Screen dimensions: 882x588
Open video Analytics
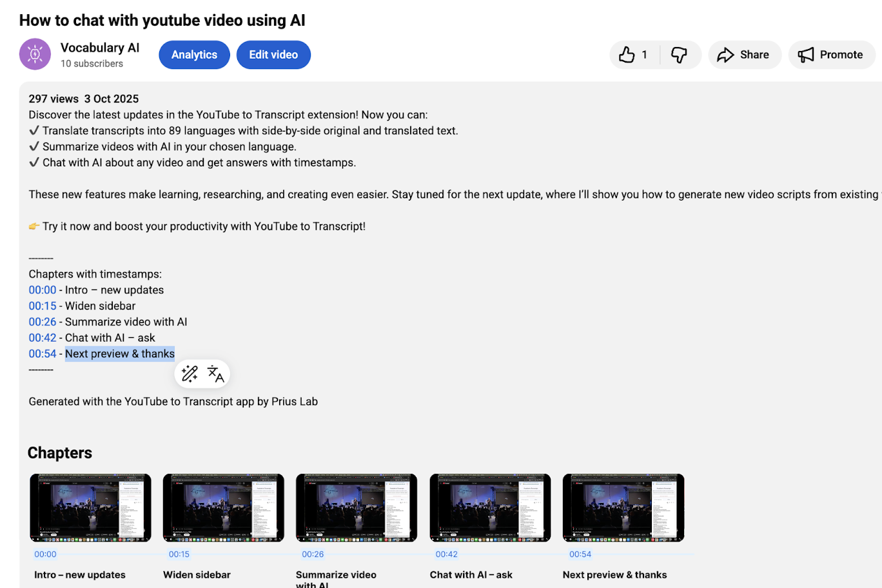(x=194, y=55)
